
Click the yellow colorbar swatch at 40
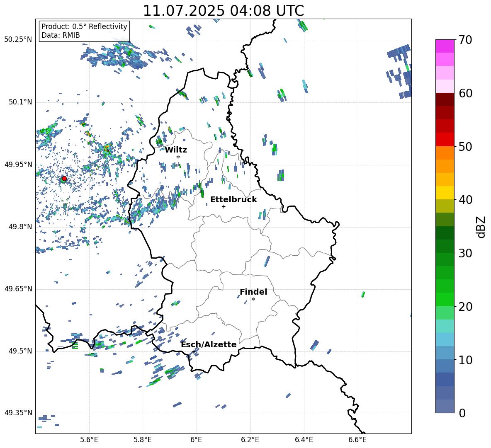click(x=445, y=193)
